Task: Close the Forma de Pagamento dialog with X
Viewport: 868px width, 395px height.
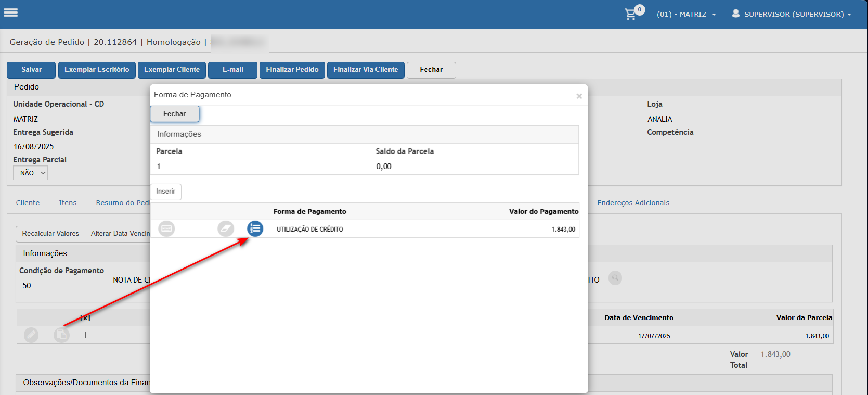Action: tap(579, 96)
